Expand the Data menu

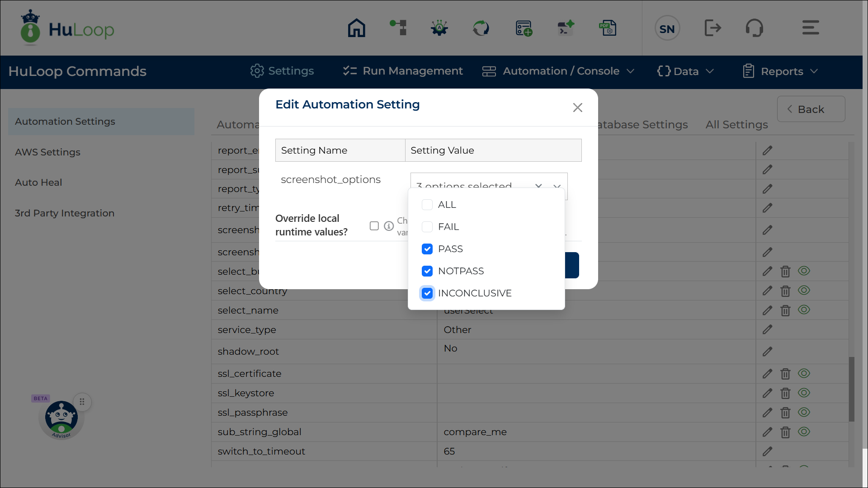pos(685,71)
